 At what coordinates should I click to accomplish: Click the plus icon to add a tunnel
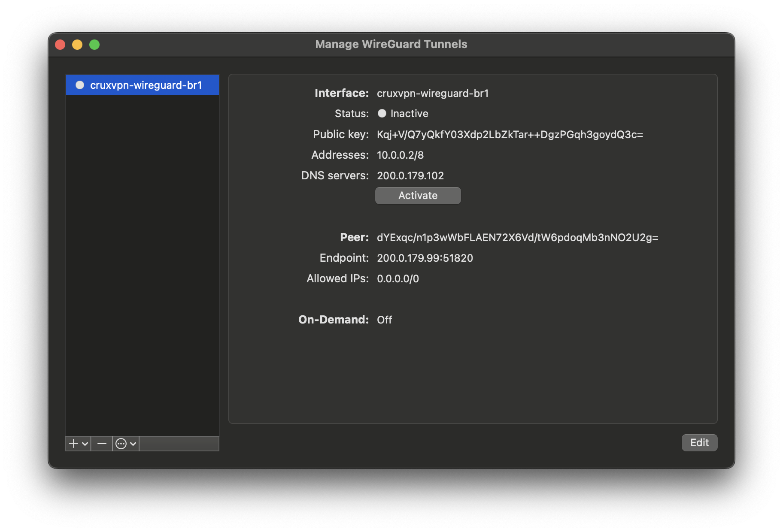(x=74, y=443)
